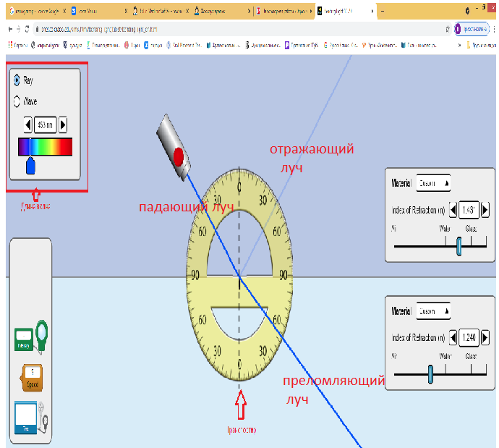The height and width of the screenshot is (448, 499).
Task: Click the browser forward arrow
Action: pyautogui.click(x=19, y=29)
